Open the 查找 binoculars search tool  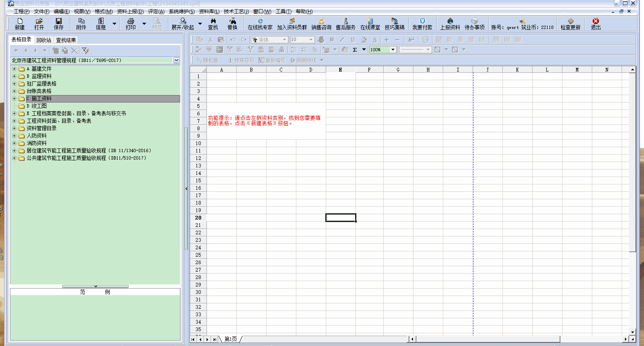point(213,24)
